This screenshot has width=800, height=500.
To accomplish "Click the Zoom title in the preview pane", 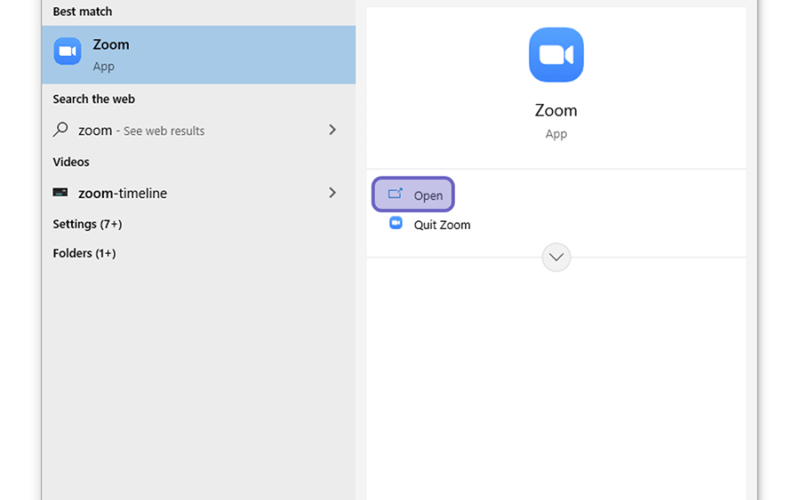I will click(556, 110).
